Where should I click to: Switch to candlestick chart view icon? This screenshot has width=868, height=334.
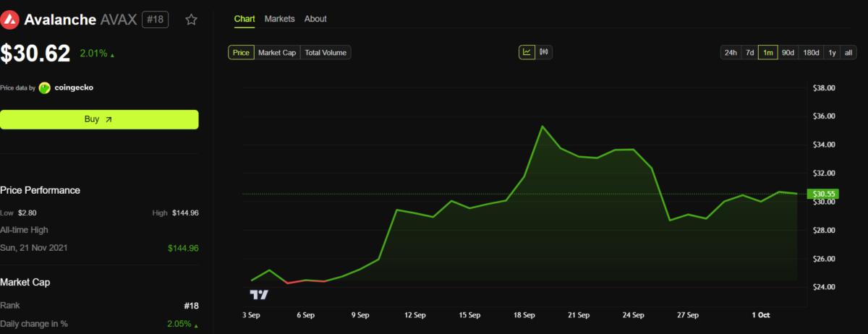(543, 52)
